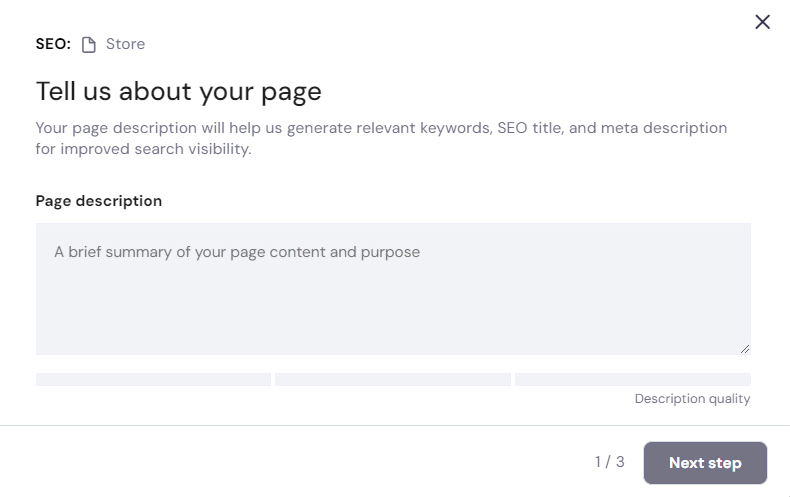Viewport: 790px width, 497px height.
Task: Click the last description quality bar segment
Action: point(632,379)
